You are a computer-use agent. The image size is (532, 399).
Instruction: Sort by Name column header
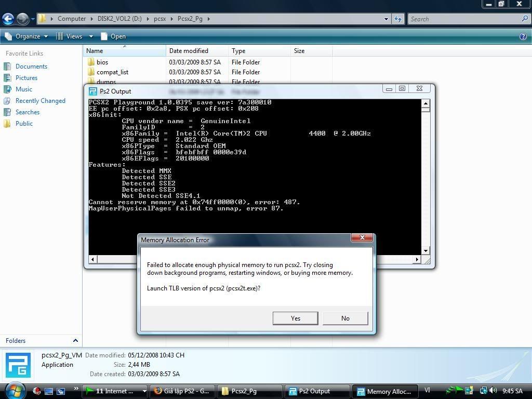pos(125,51)
